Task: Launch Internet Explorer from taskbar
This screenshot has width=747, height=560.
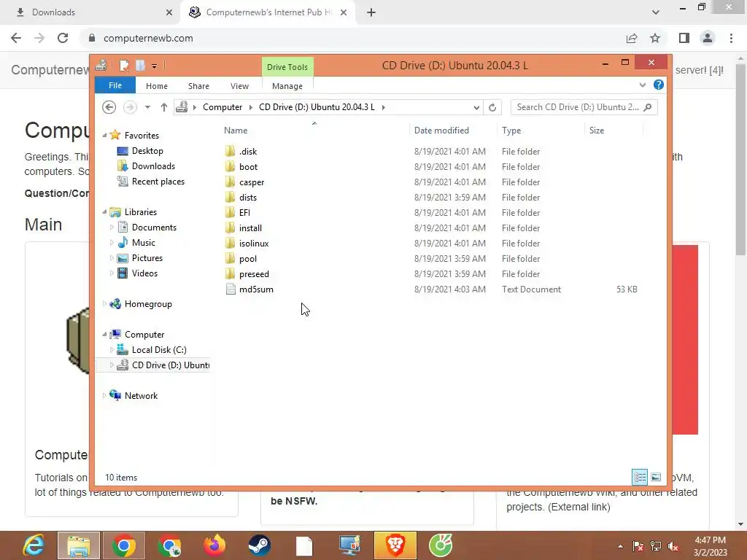Action: pyautogui.click(x=34, y=545)
